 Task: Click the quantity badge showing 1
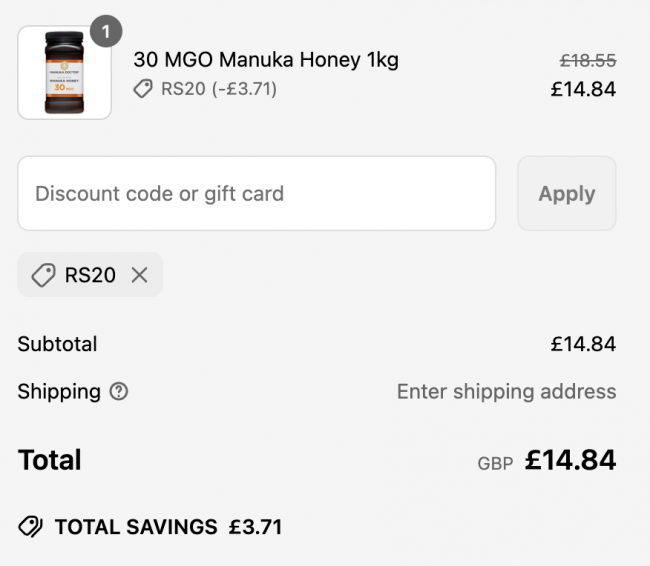pos(106,31)
